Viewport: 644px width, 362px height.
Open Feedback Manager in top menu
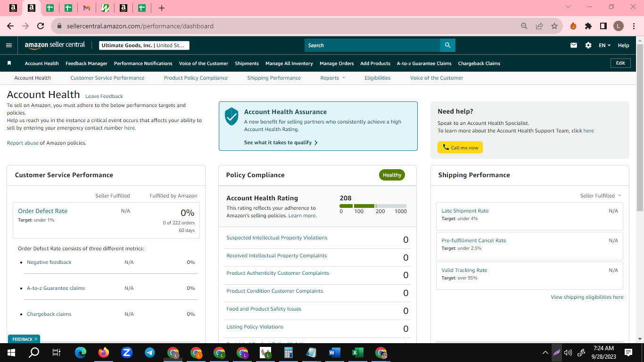pyautogui.click(x=86, y=63)
